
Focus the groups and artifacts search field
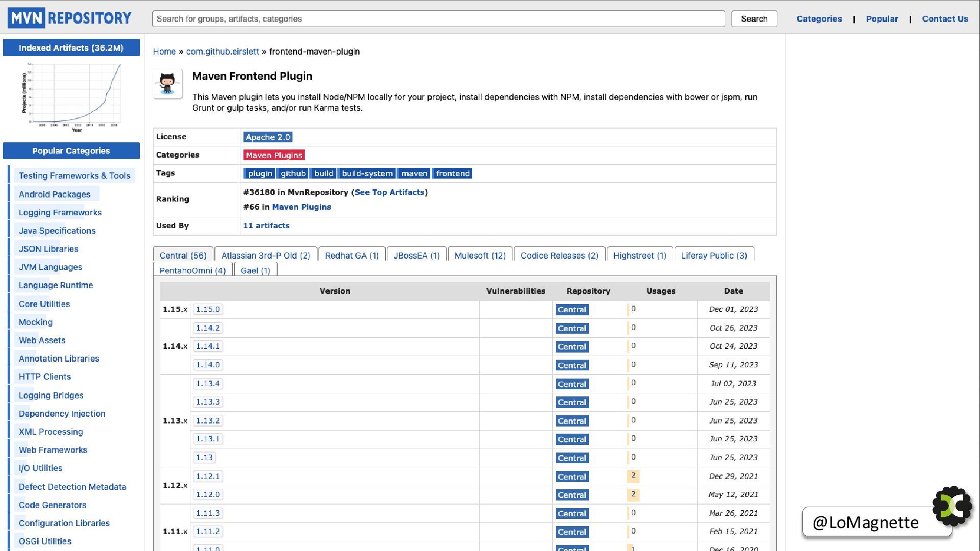click(438, 19)
